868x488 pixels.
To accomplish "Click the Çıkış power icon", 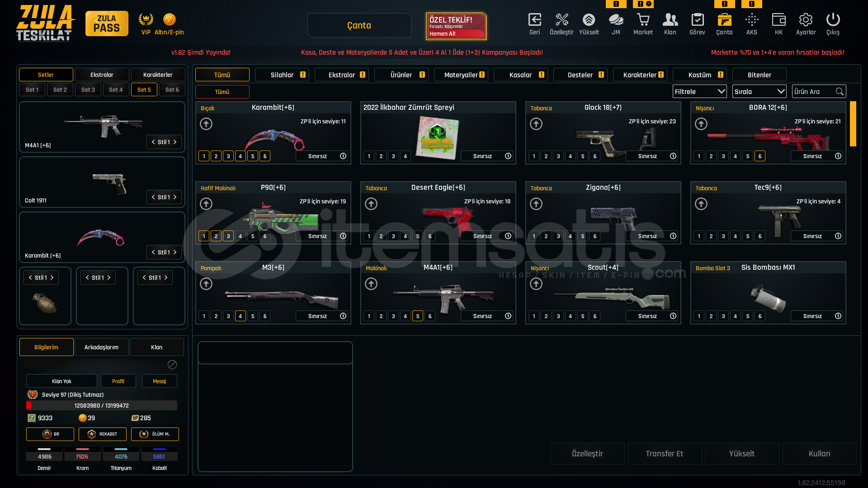I will 833,20.
